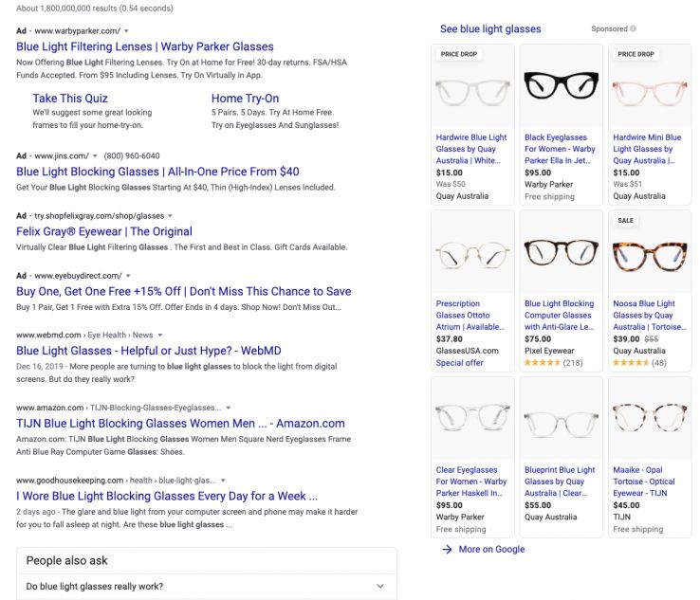Click the Sponsored info icon
This screenshot has width=700, height=600.
[634, 29]
